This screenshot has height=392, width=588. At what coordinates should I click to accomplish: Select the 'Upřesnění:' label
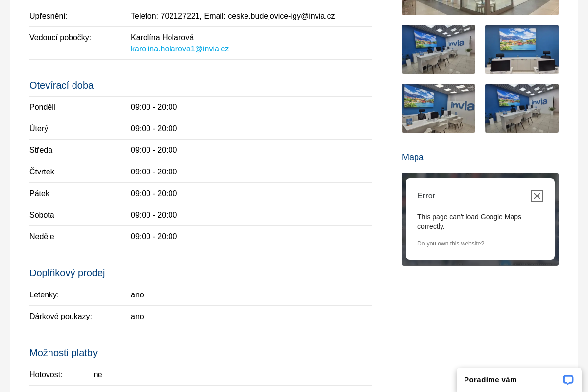coord(49,16)
